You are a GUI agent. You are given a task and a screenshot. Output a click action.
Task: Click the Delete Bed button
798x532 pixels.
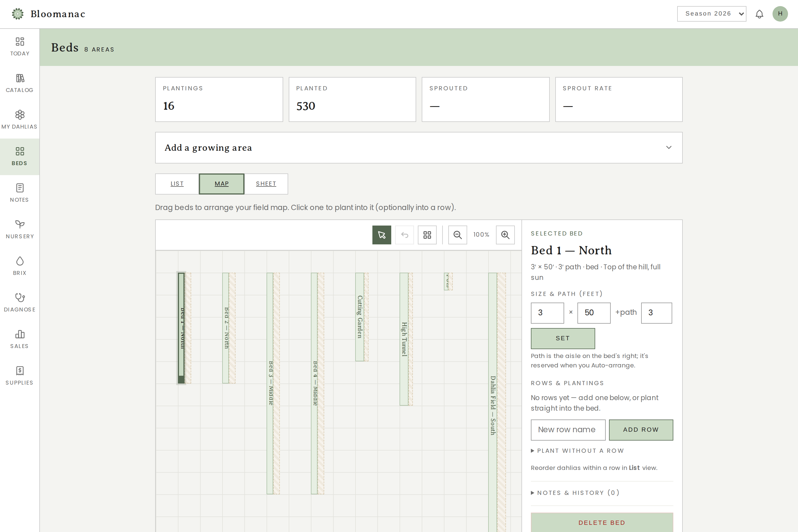click(x=602, y=523)
